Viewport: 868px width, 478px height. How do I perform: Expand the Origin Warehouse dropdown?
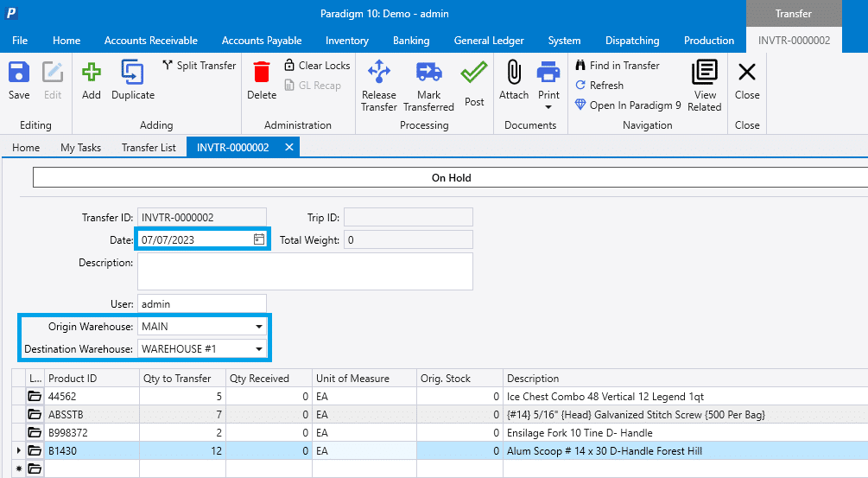(x=258, y=328)
